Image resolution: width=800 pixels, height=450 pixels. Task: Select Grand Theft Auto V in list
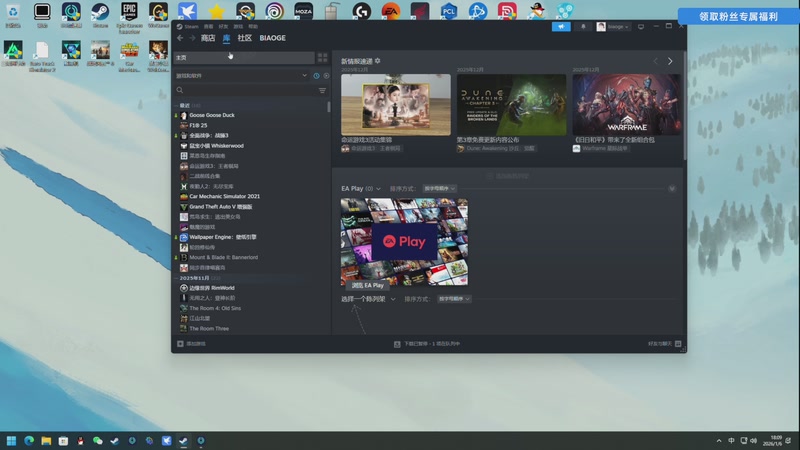pyautogui.click(x=220, y=207)
